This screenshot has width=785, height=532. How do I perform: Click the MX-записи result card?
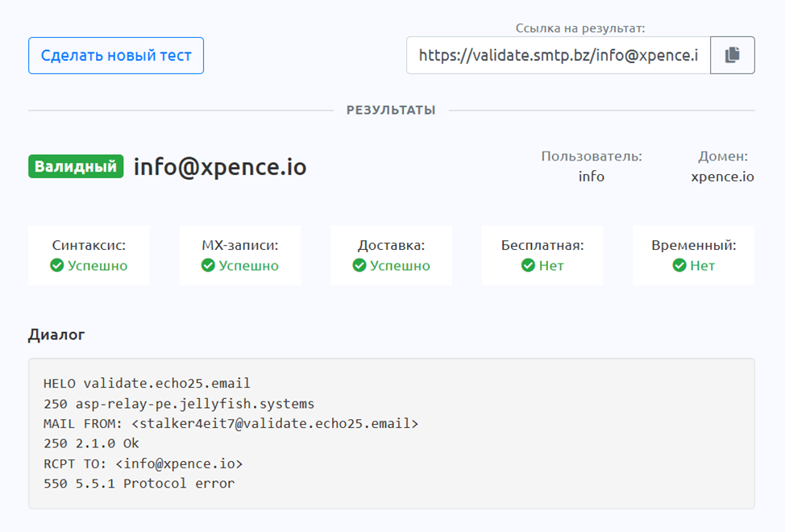(x=240, y=256)
